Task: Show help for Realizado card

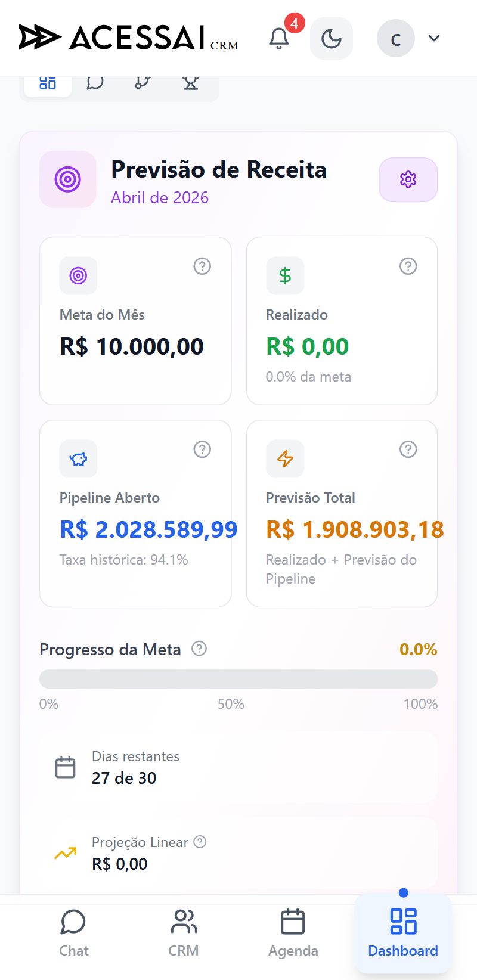Action: click(408, 266)
